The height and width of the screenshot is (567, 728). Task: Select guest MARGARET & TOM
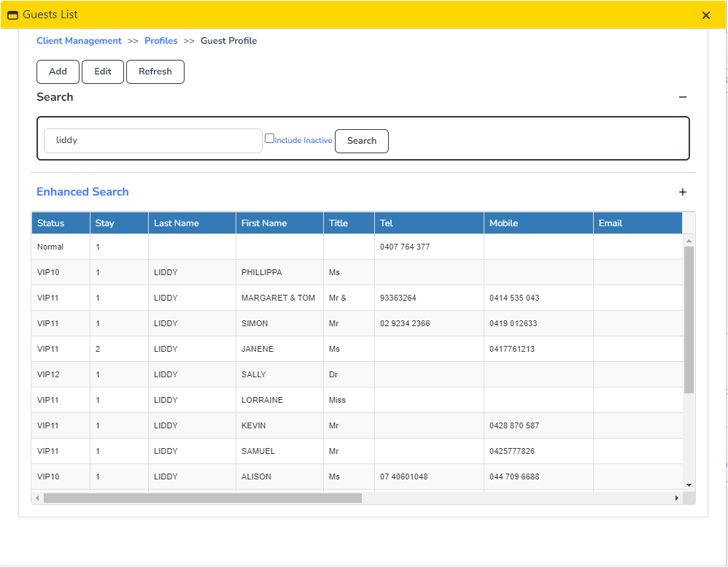click(x=357, y=298)
